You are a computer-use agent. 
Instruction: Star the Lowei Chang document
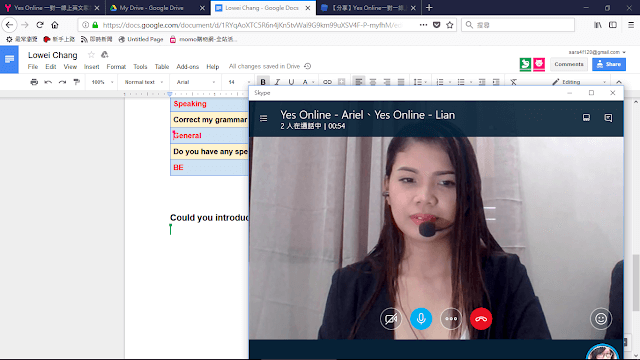coord(91,55)
